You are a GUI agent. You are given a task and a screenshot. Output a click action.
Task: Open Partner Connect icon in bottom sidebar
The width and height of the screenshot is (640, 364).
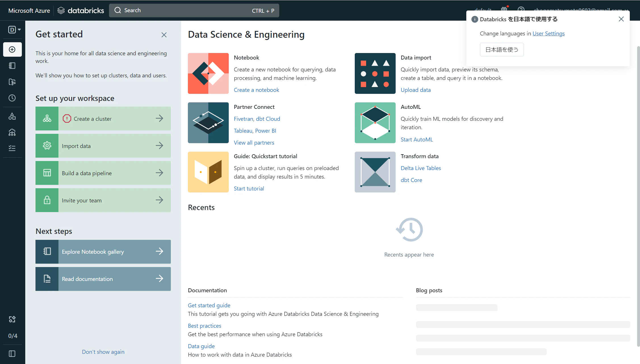click(x=12, y=319)
